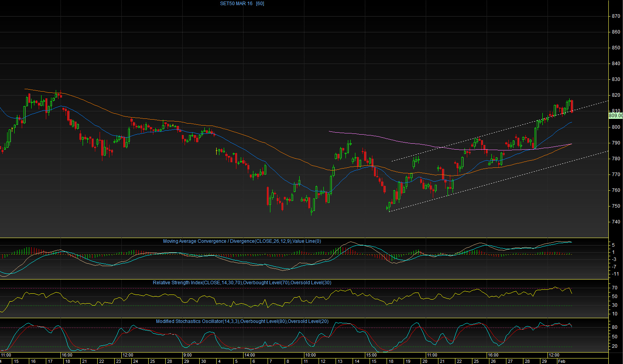623x364 pixels.
Task: Click the 14:00 time label
Action: [x=249, y=355]
